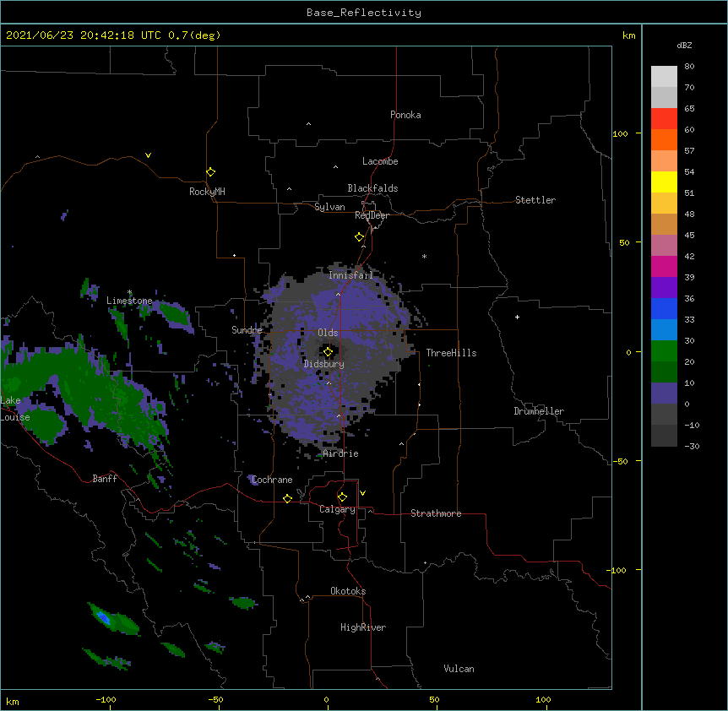
Task: Click the magenta 42 dBZ legend swatch
Action: pos(664,266)
